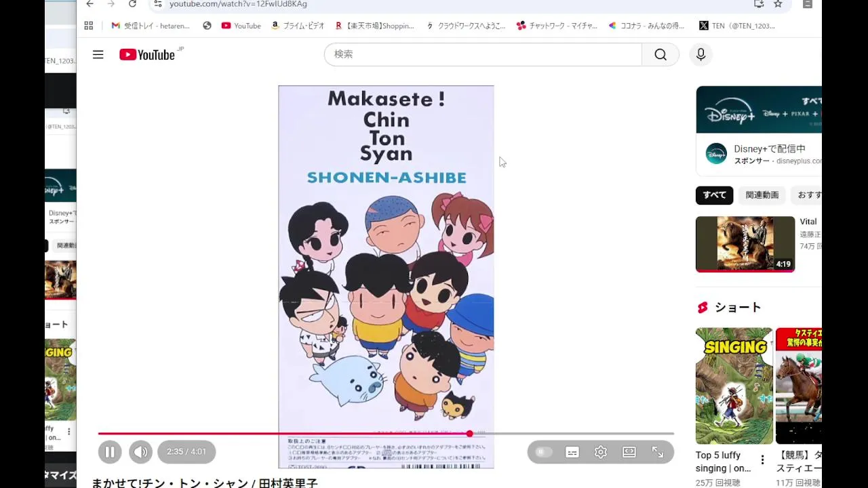Viewport: 868px width, 488px height.
Task: Click 【競馬】 short title
Action: click(799, 462)
